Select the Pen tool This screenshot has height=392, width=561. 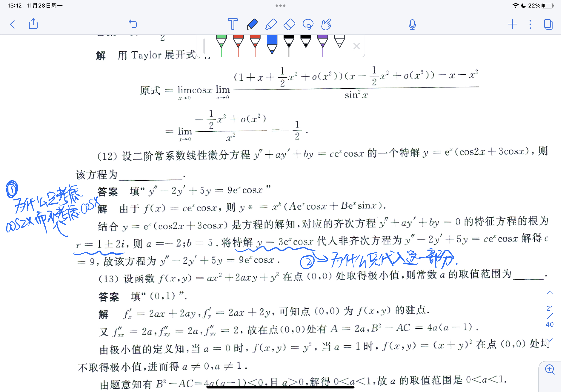[252, 24]
